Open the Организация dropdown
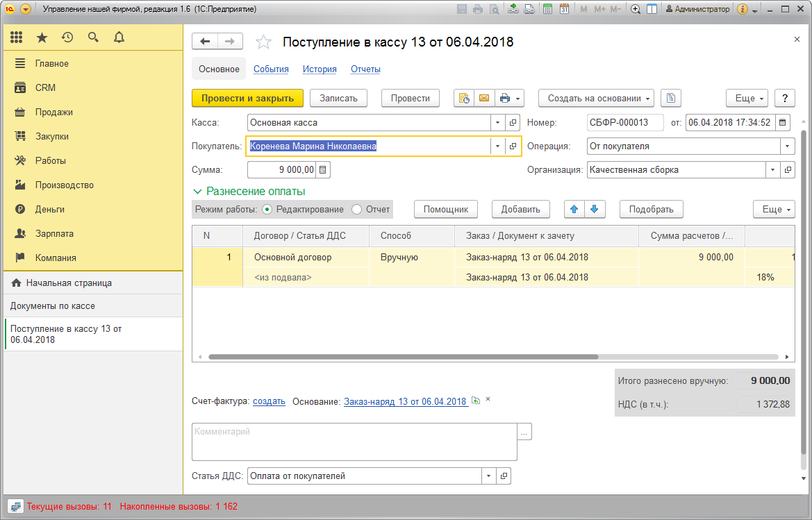The image size is (812, 520). pyautogui.click(x=772, y=169)
